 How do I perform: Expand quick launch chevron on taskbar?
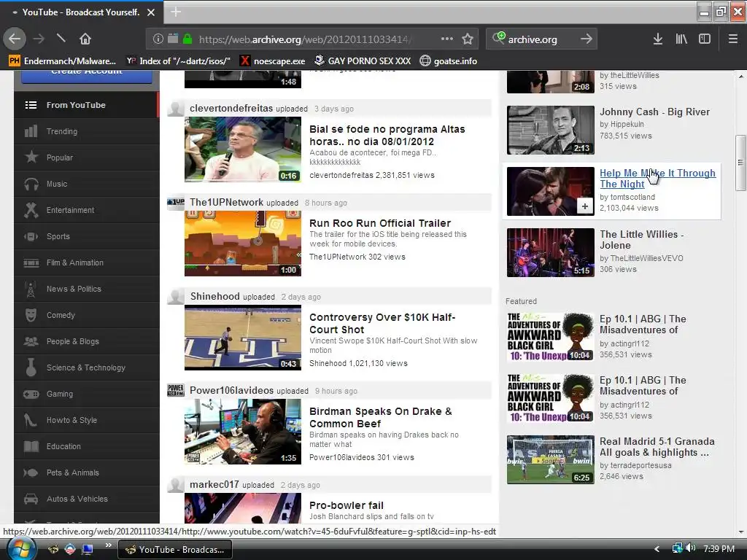pyautogui.click(x=108, y=545)
